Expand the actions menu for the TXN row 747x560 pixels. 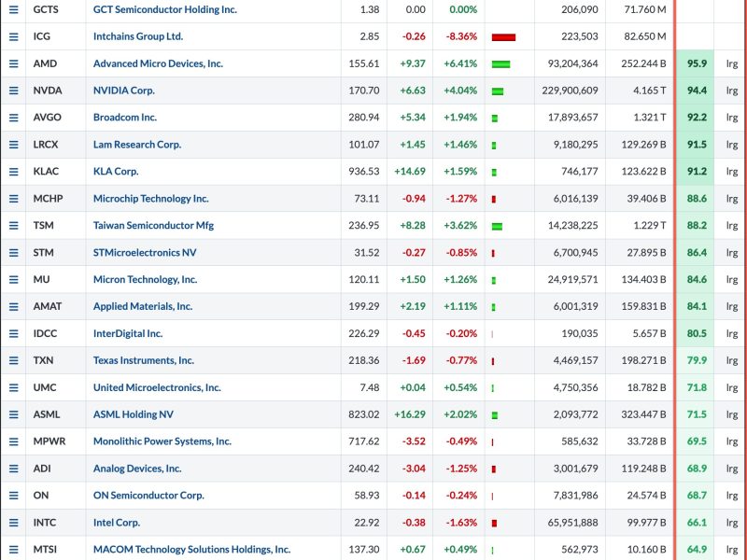13,360
